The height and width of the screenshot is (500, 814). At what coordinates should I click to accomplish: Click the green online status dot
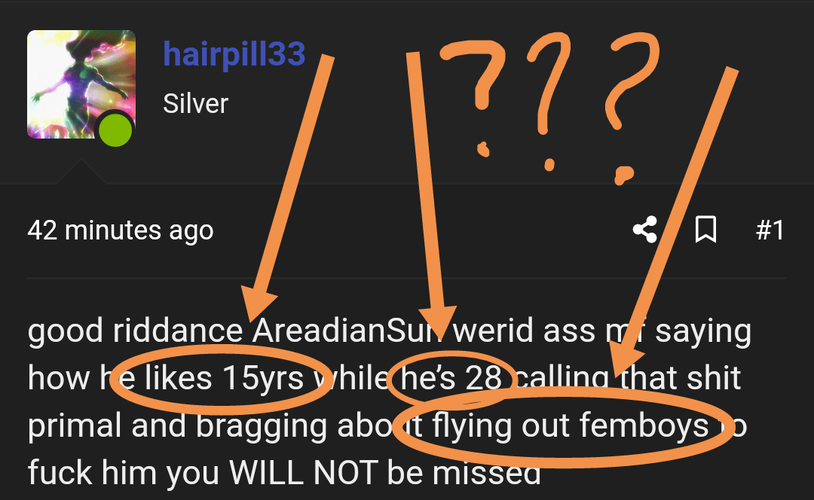tap(115, 130)
